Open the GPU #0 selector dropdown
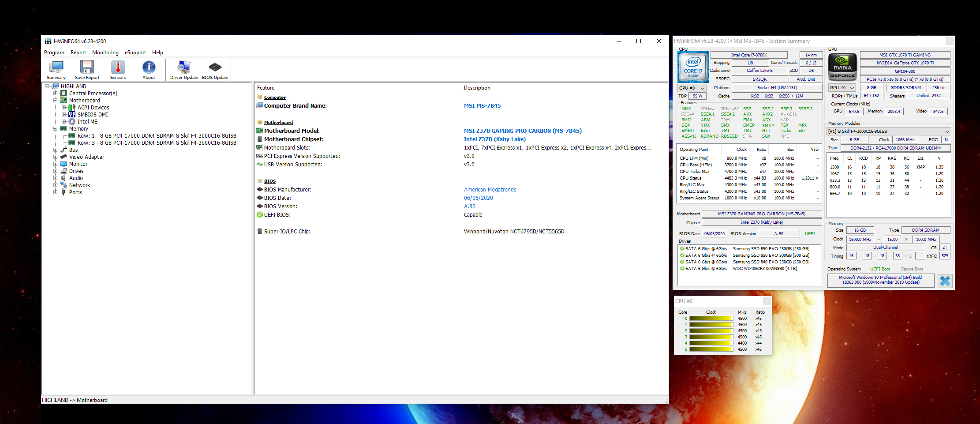980x424 pixels. point(843,88)
